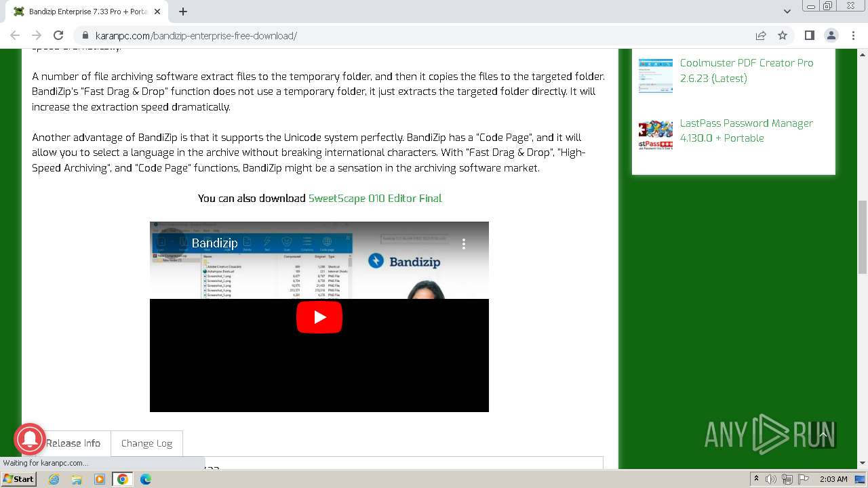Open Coolmuster PDF Creator thumbnail
This screenshot has height=488, width=868.
click(x=656, y=75)
